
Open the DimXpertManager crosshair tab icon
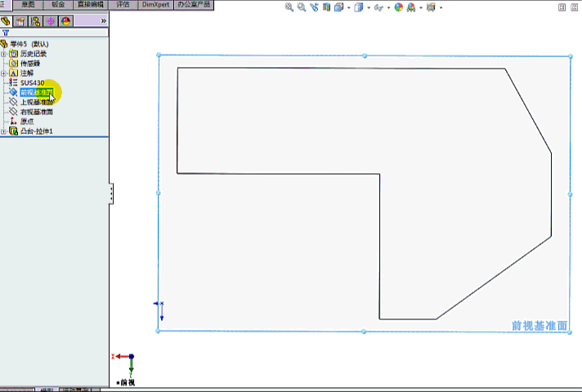click(x=51, y=21)
